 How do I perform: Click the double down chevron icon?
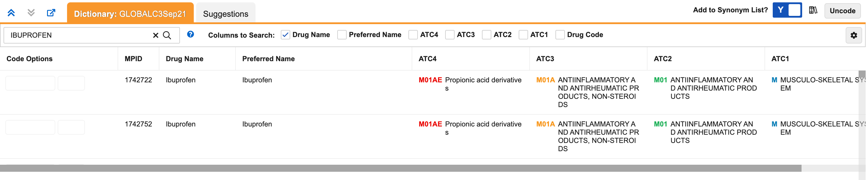[31, 13]
